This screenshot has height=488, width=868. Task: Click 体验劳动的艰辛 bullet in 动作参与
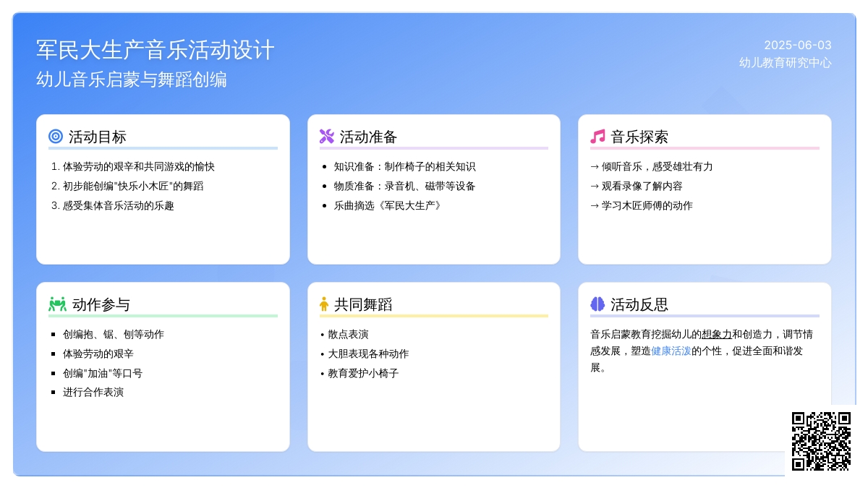98,354
